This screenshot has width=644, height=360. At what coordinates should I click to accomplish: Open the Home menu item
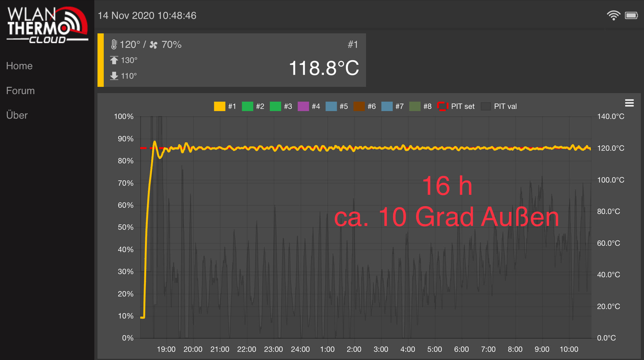point(19,66)
